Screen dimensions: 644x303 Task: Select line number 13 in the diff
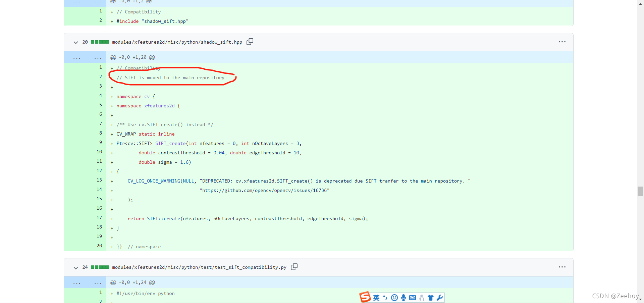click(99, 180)
